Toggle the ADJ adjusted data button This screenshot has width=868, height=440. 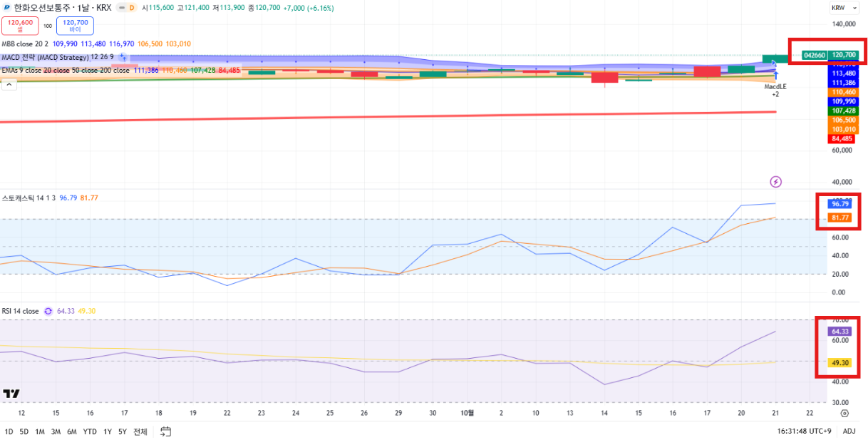[x=849, y=431]
